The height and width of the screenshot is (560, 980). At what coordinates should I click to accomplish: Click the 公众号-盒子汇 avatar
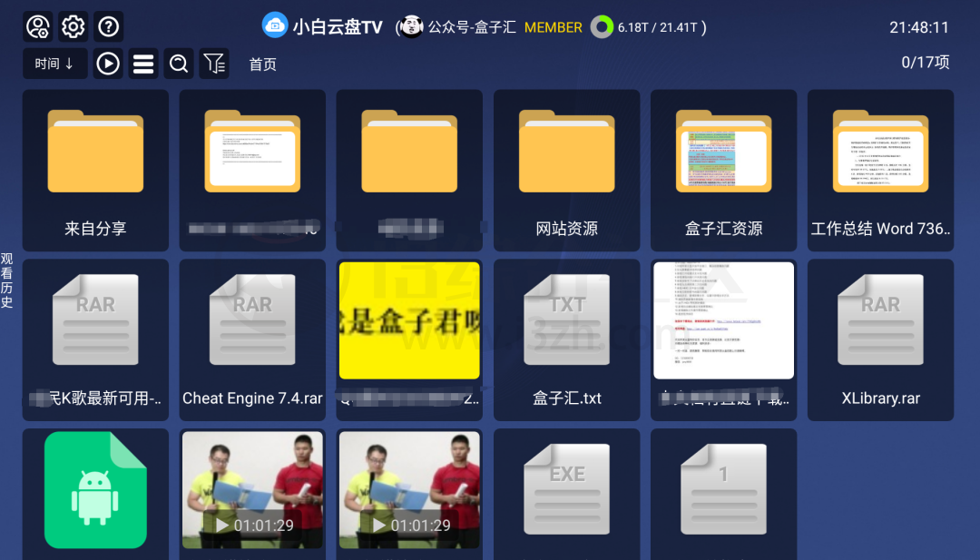click(x=411, y=27)
